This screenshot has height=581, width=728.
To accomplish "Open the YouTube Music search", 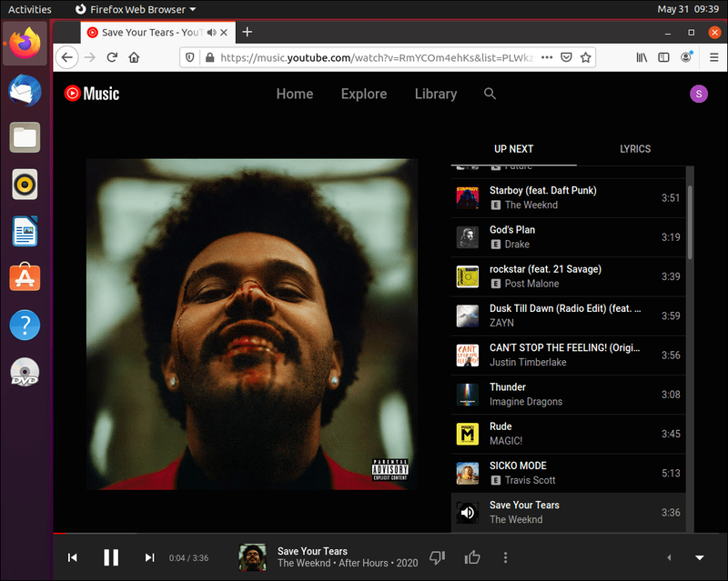I will (490, 94).
